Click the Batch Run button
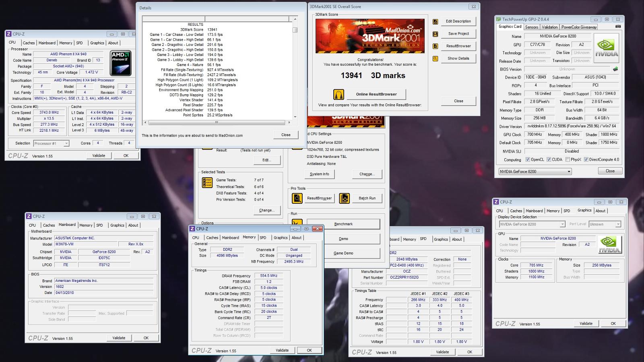The height and width of the screenshot is (362, 644). 367,198
